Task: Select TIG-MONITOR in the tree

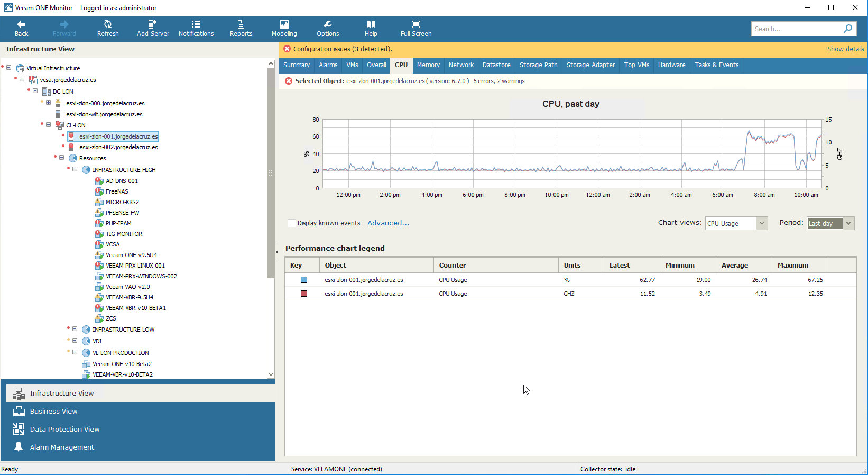Action: pyautogui.click(x=124, y=234)
